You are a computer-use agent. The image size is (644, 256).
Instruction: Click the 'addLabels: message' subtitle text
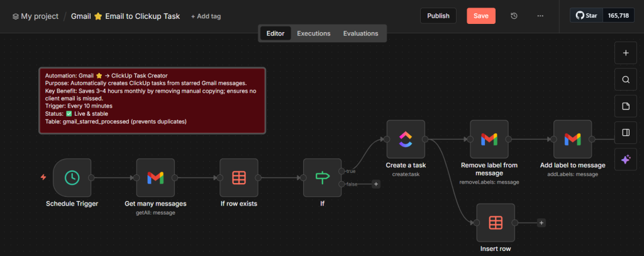(572, 174)
